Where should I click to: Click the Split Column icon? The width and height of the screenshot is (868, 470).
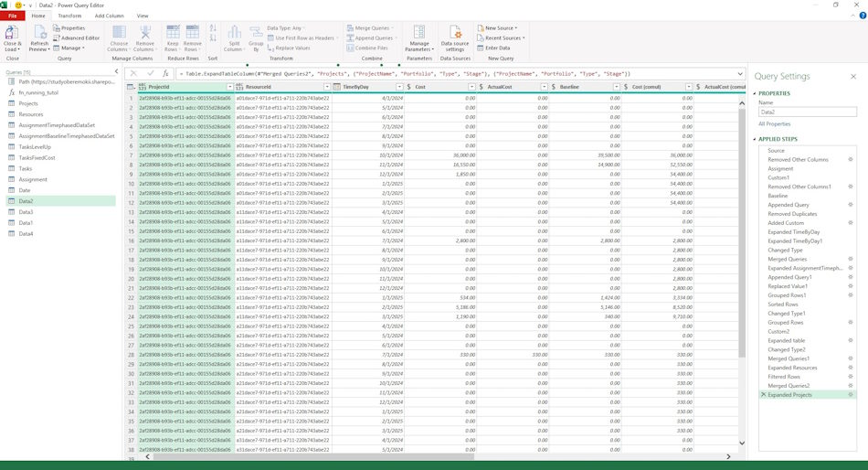pyautogui.click(x=234, y=32)
